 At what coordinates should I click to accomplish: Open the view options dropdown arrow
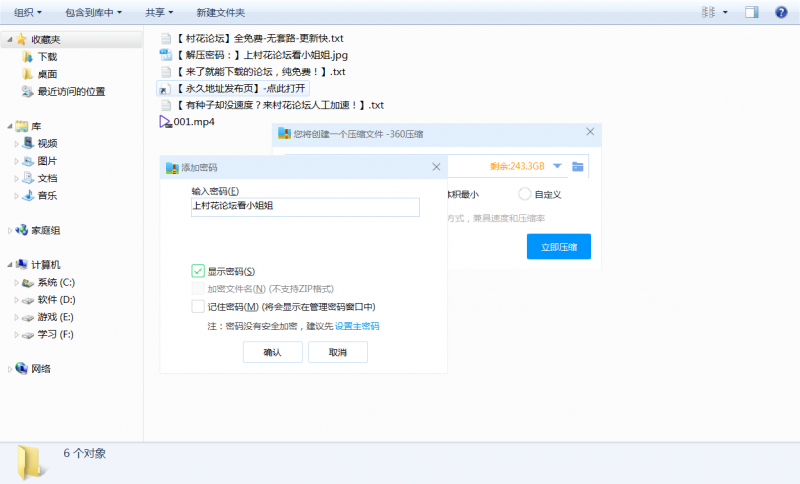725,12
